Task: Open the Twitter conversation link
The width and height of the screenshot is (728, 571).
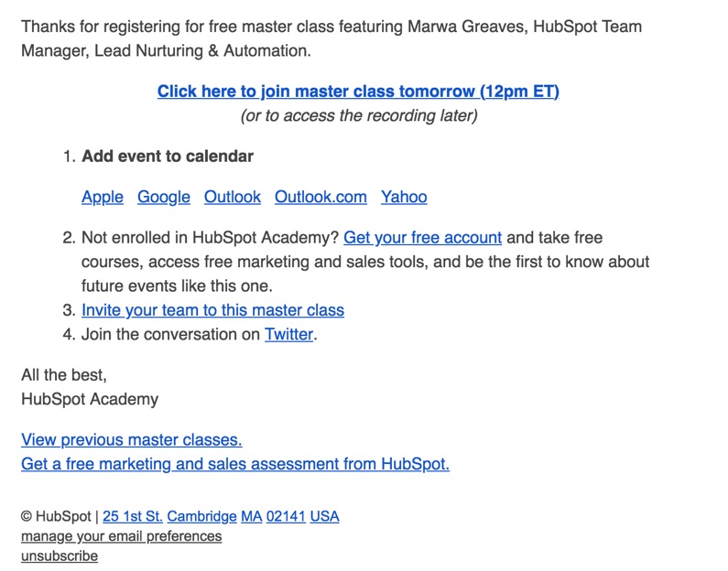Action: pyautogui.click(x=288, y=334)
